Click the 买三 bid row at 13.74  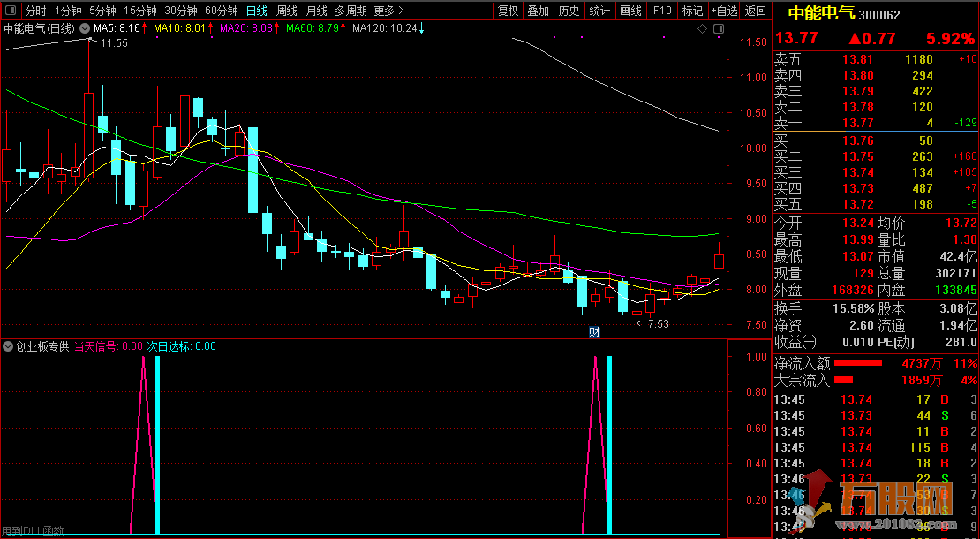(x=875, y=172)
